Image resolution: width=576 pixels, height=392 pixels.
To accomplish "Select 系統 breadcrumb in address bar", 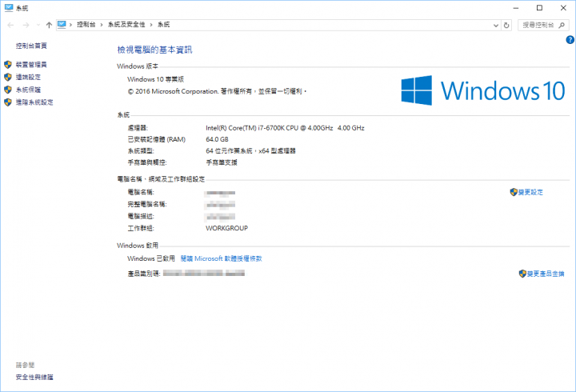I will pyautogui.click(x=164, y=25).
